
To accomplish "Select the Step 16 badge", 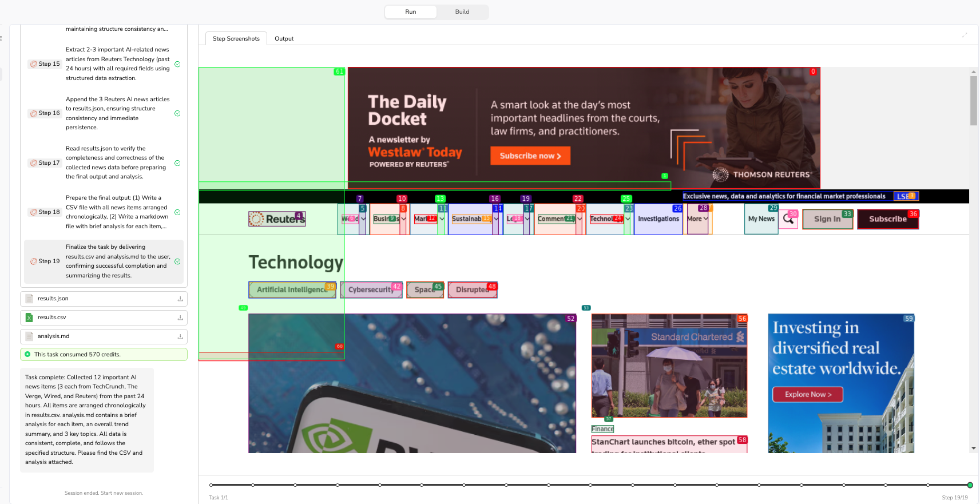I will (x=45, y=113).
